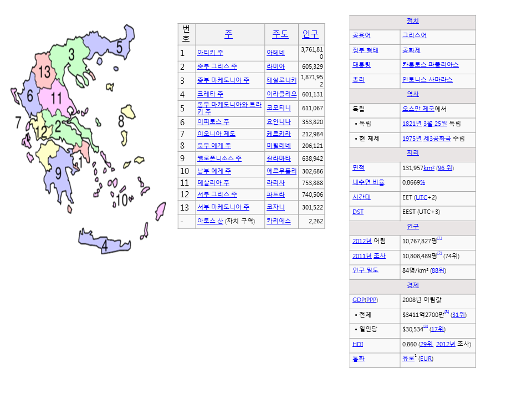Viewport: 532px width, 399px height.
Task: Open the 제3공화국 link
Action: click(437, 139)
